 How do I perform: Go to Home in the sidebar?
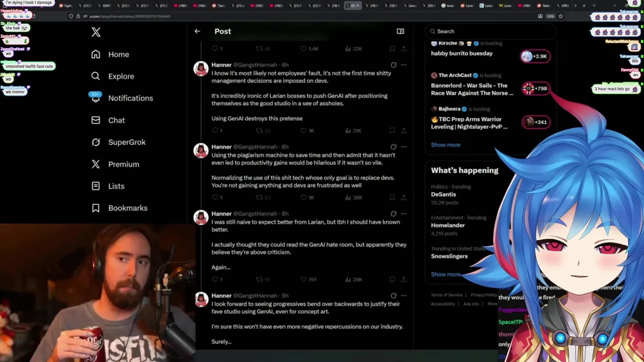tap(110, 54)
